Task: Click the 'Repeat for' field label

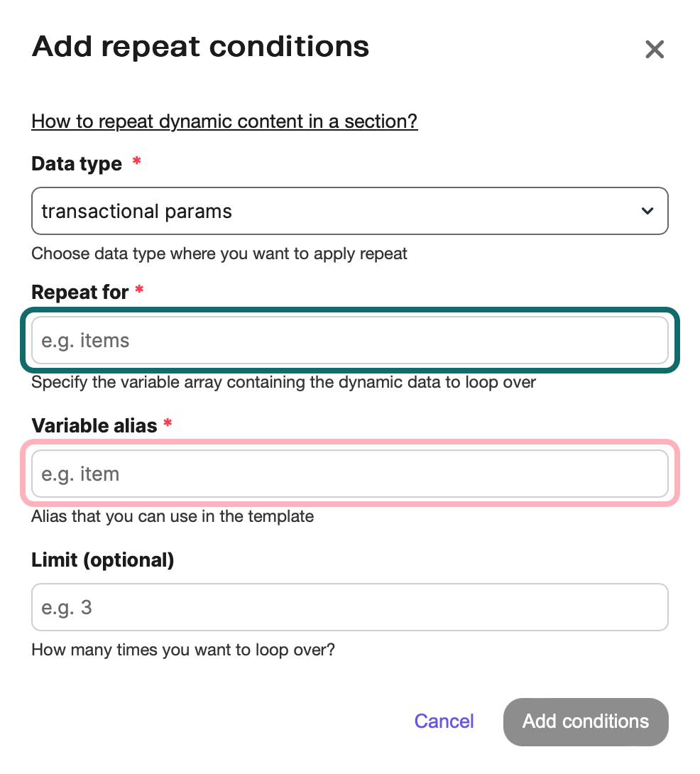Action: pyautogui.click(x=80, y=292)
